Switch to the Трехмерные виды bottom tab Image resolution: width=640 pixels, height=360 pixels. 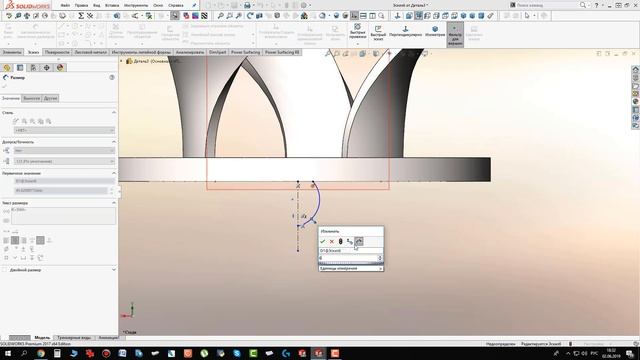pyautogui.click(x=74, y=338)
